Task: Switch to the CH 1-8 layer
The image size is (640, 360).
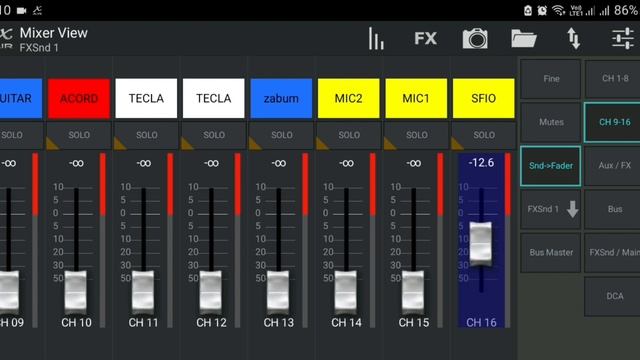Action: tap(613, 78)
